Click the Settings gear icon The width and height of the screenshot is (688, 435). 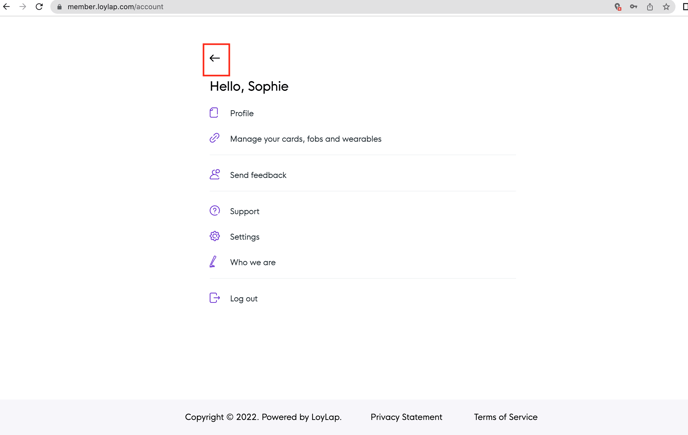click(x=214, y=236)
